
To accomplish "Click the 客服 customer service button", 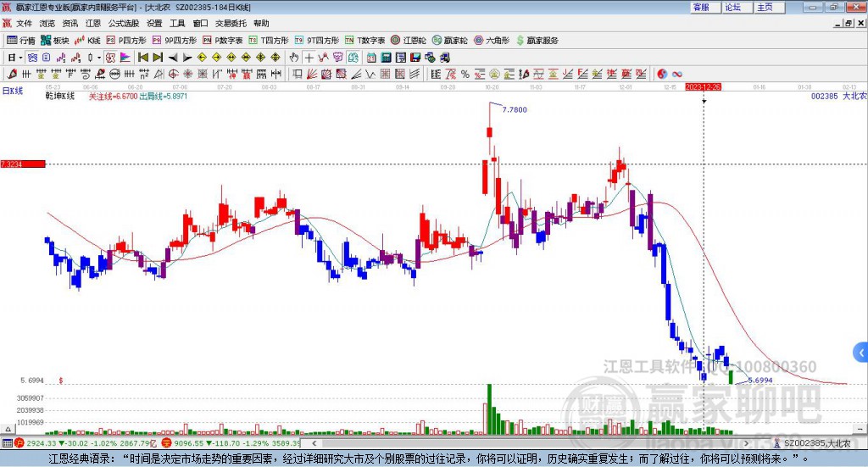I will coord(705,7).
